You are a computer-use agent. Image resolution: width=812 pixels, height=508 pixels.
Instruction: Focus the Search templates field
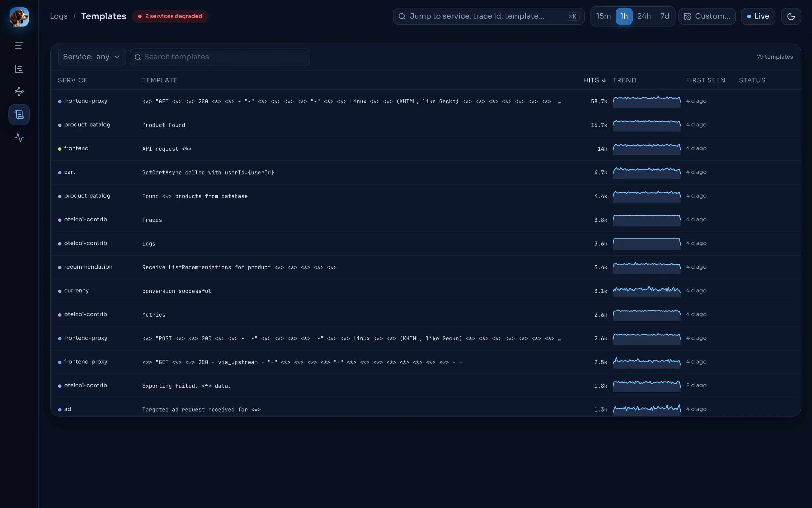point(220,57)
